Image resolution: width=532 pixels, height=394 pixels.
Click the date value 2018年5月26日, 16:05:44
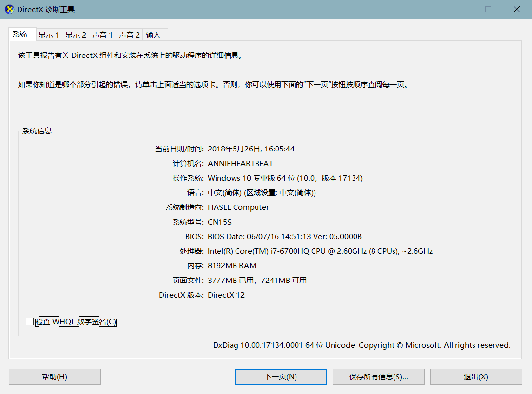(251, 149)
